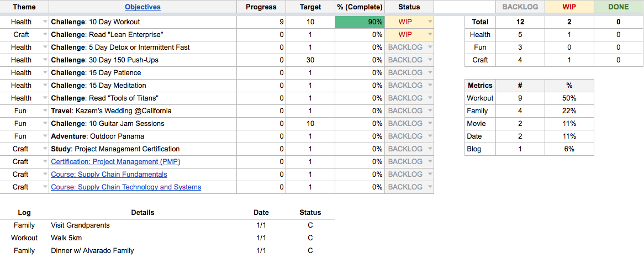Select the yellow WIP summary header cell

(x=569, y=7)
